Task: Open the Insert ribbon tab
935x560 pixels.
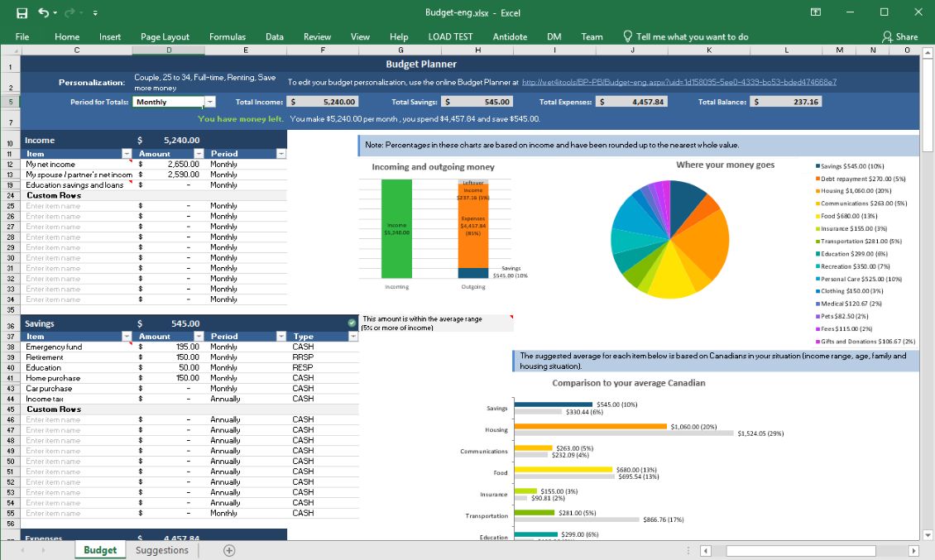Action: (110, 36)
